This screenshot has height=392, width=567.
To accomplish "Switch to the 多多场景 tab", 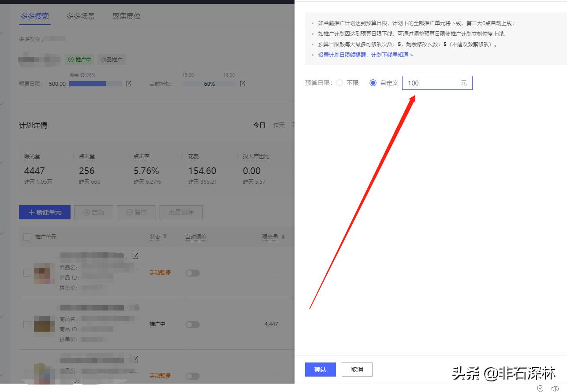I will coord(80,16).
